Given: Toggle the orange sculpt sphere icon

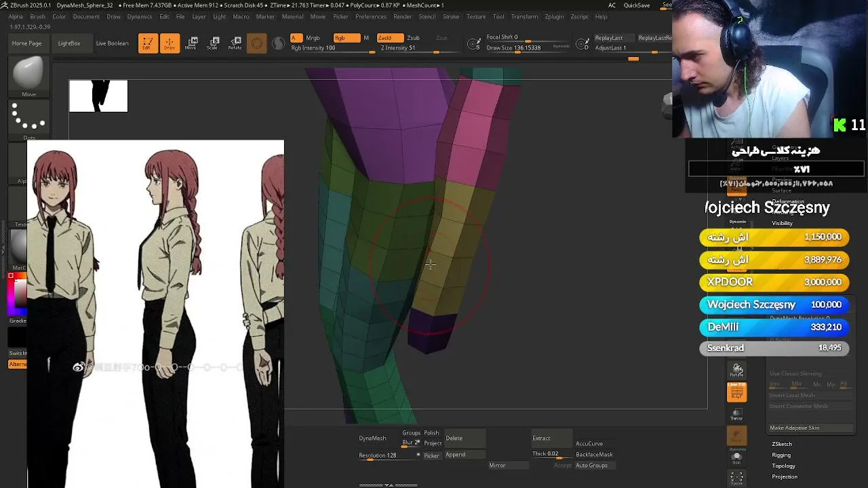Looking at the screenshot, I should click(x=256, y=44).
